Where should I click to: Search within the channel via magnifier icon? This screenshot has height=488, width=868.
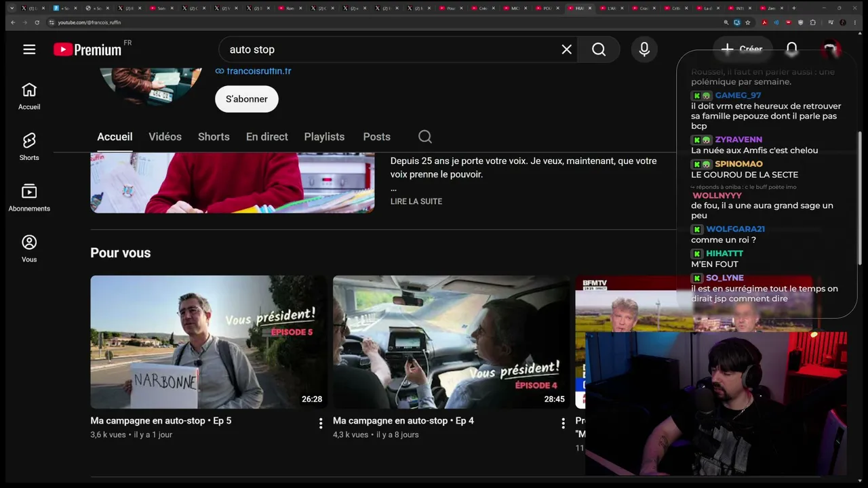(x=425, y=137)
